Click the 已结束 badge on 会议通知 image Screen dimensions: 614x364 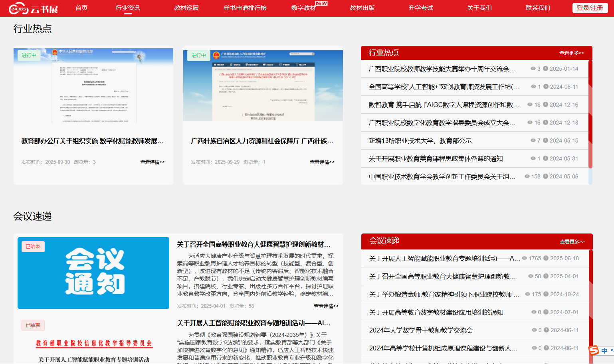point(33,247)
